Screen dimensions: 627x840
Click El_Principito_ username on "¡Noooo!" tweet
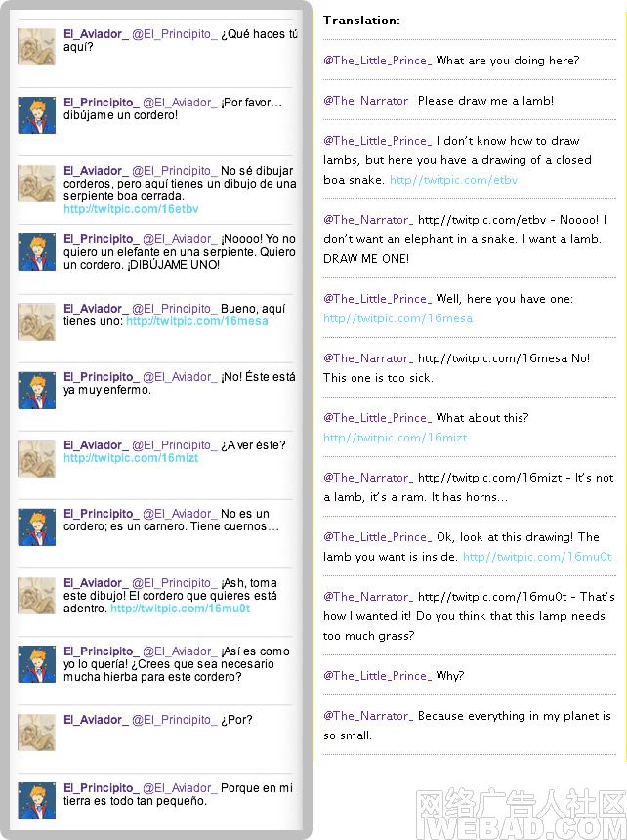[102, 239]
